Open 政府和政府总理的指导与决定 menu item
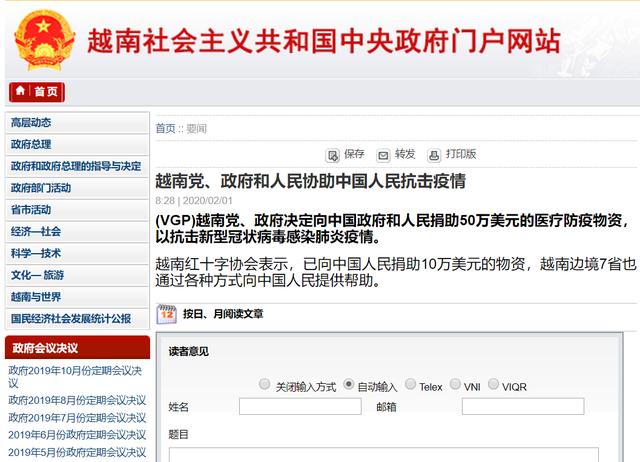The width and height of the screenshot is (640, 462). 77,166
